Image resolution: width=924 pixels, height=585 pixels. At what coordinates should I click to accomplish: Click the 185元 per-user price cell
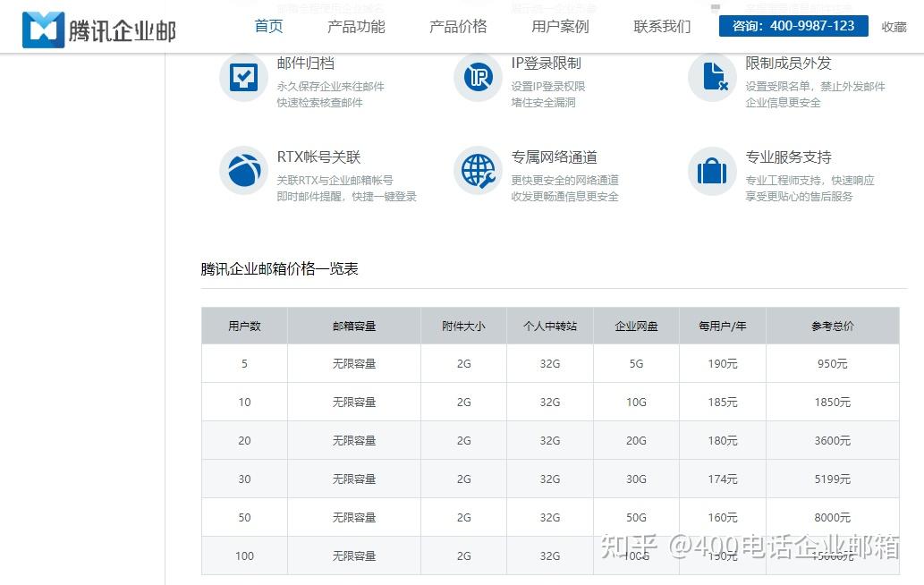click(723, 402)
